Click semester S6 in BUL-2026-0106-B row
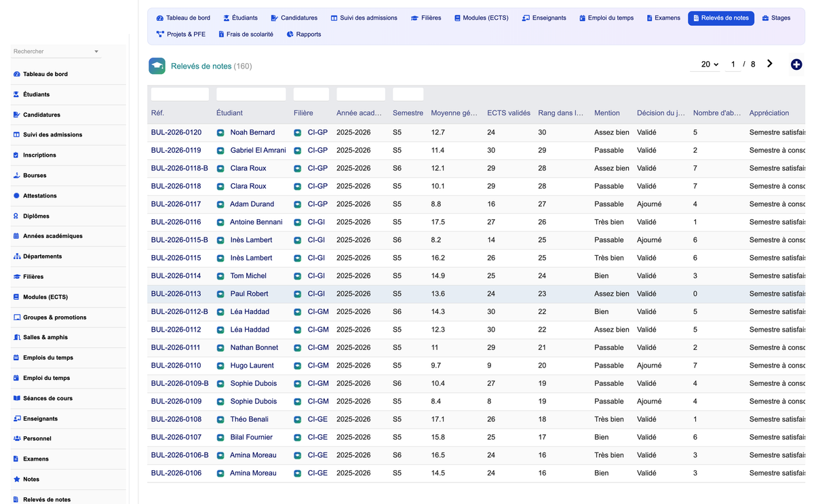Viewport: 814px width, 504px height. coord(398,455)
